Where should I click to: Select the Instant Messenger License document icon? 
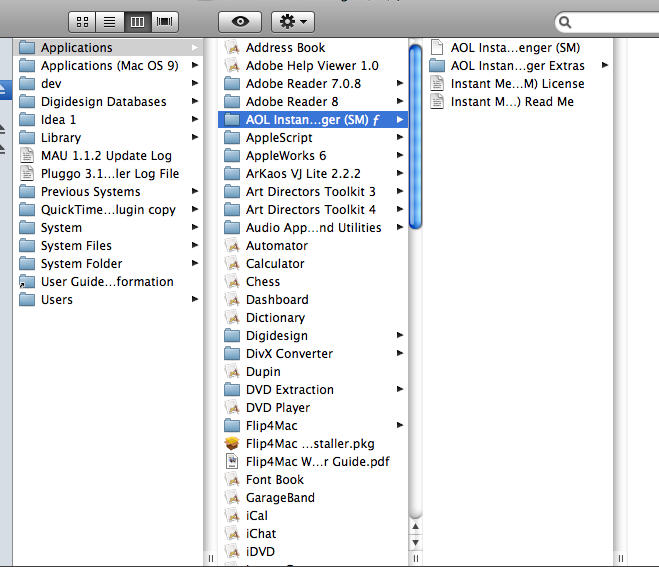(x=437, y=84)
